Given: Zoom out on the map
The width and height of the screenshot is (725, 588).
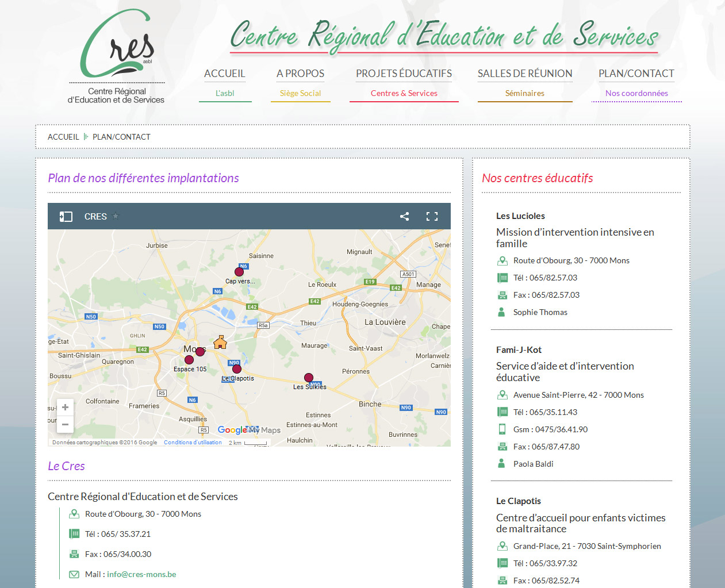Looking at the screenshot, I should 65,425.
